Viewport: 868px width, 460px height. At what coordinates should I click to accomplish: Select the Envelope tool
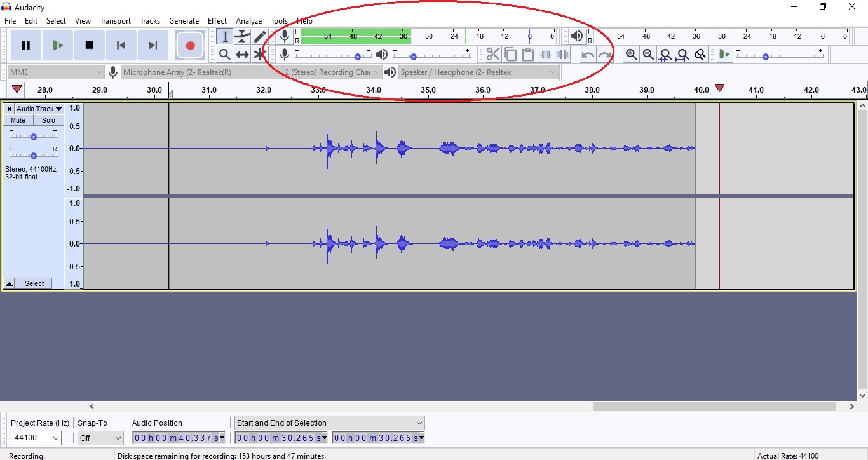point(242,37)
